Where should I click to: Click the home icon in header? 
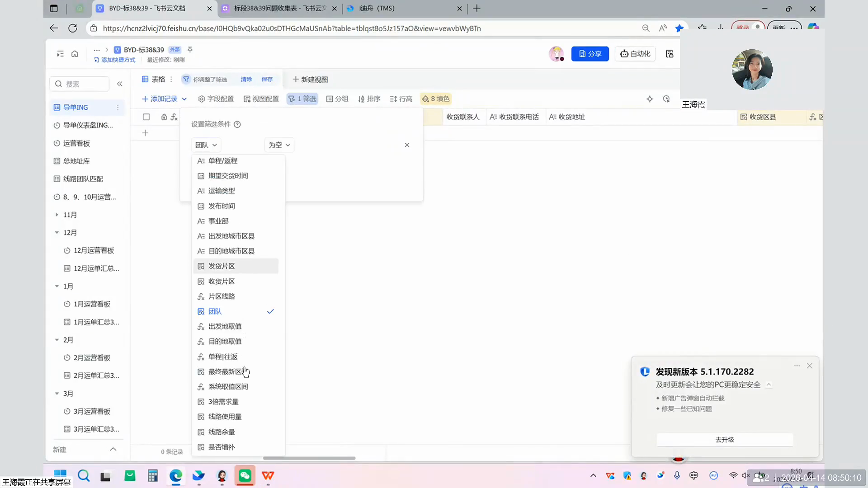click(75, 54)
